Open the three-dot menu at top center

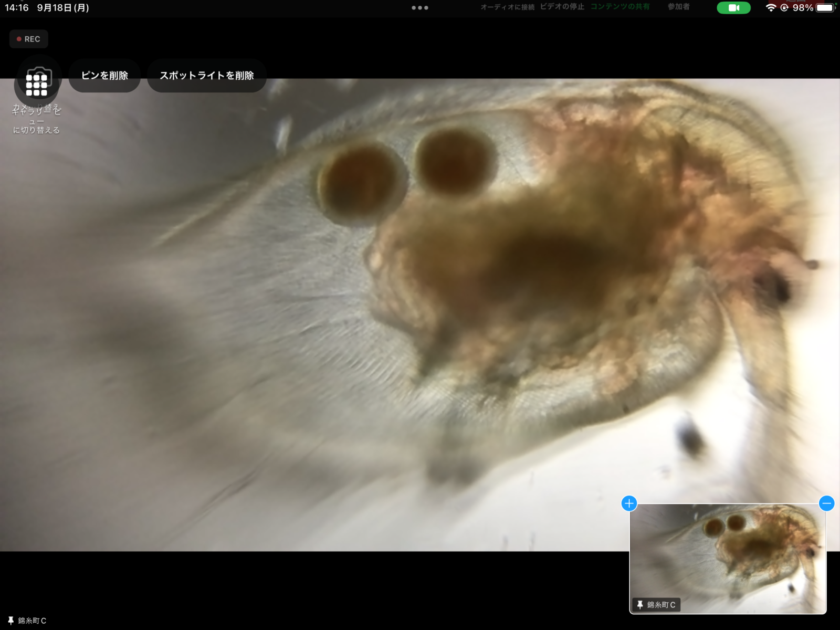click(420, 8)
